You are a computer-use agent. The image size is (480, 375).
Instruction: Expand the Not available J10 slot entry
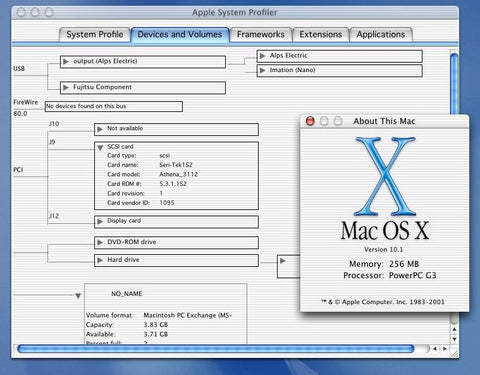(x=100, y=129)
